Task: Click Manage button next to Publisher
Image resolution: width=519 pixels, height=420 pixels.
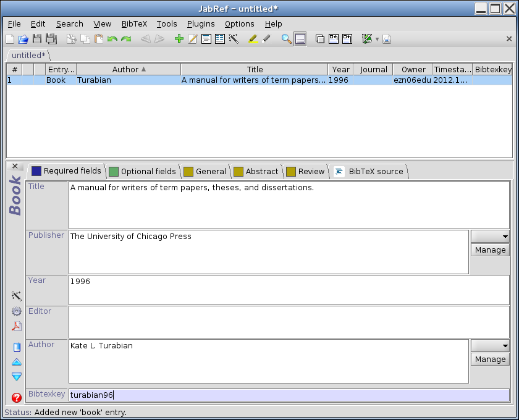Action: (x=491, y=250)
